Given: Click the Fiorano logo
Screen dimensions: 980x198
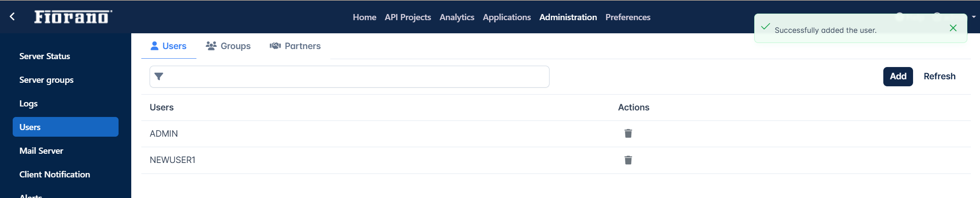Looking at the screenshot, I should [x=73, y=17].
